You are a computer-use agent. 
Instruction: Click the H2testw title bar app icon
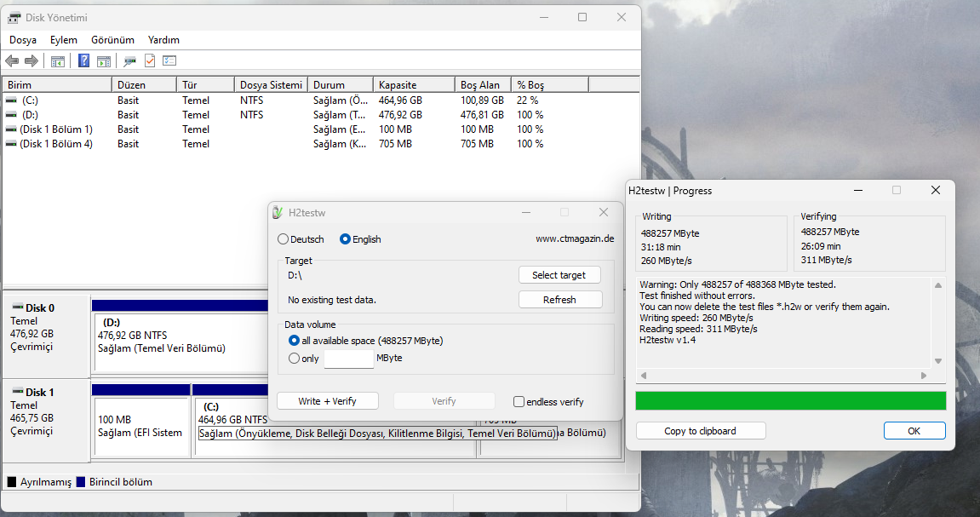point(278,213)
